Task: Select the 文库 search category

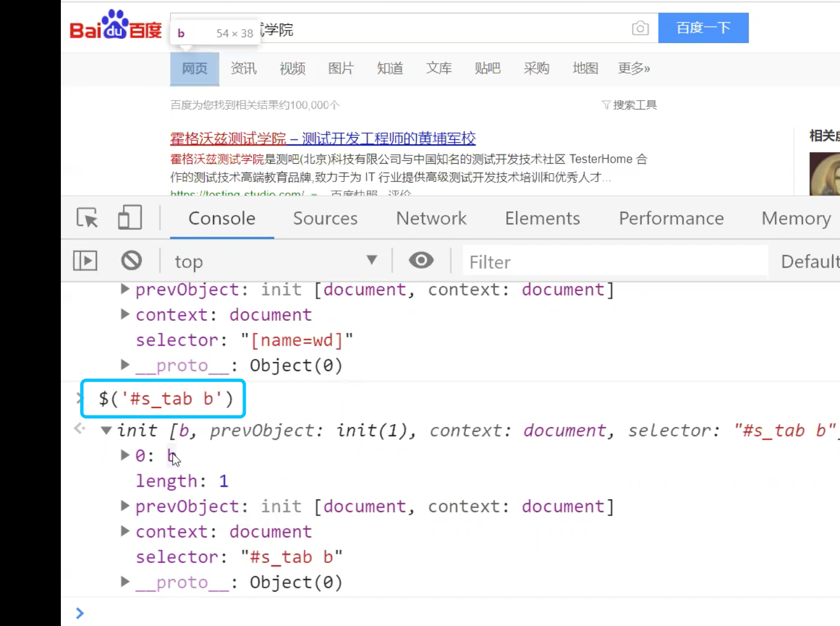Action: [x=439, y=69]
